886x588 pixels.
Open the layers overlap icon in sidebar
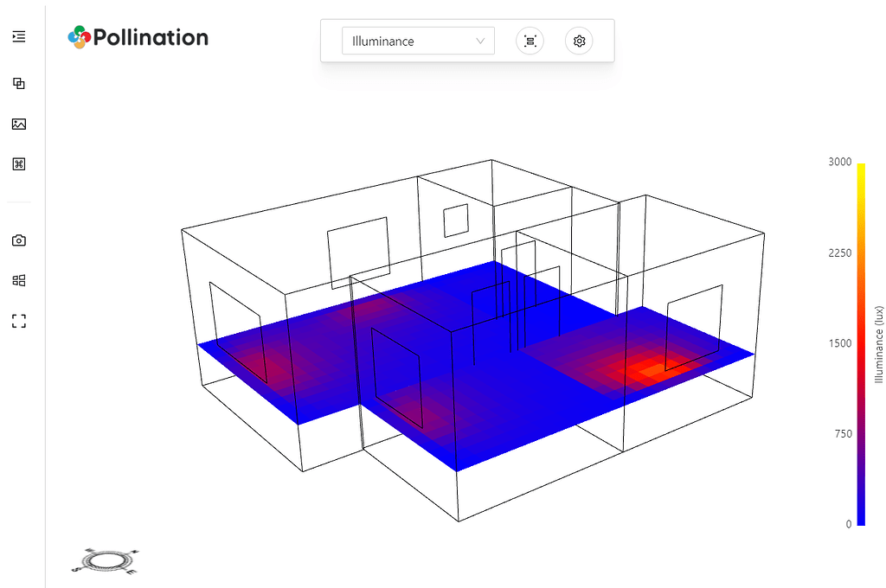pyautogui.click(x=19, y=84)
